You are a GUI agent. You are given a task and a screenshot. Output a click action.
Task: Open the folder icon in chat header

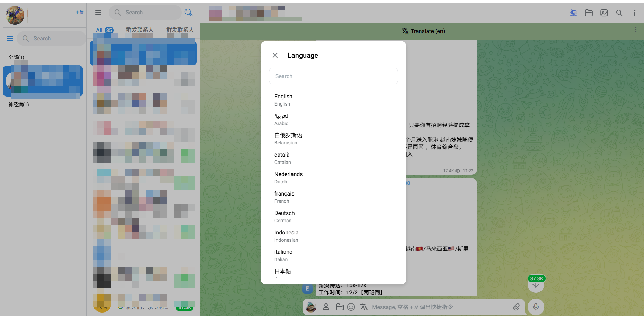tap(589, 13)
